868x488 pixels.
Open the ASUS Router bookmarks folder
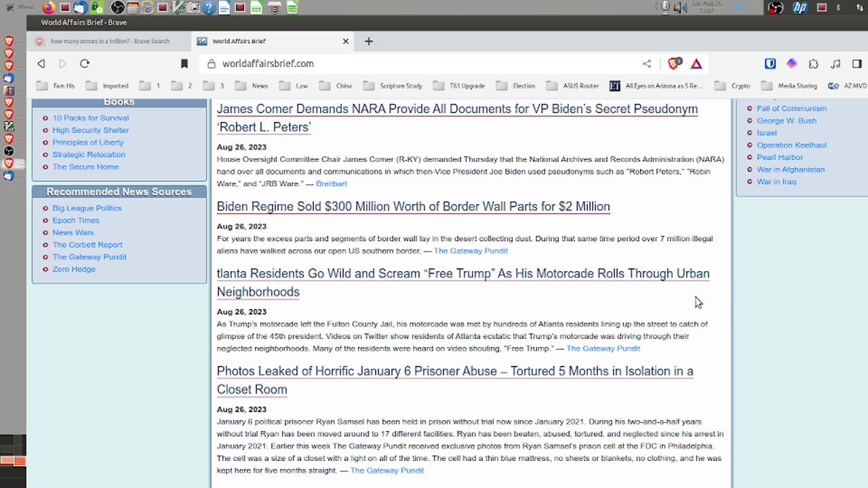click(x=573, y=86)
